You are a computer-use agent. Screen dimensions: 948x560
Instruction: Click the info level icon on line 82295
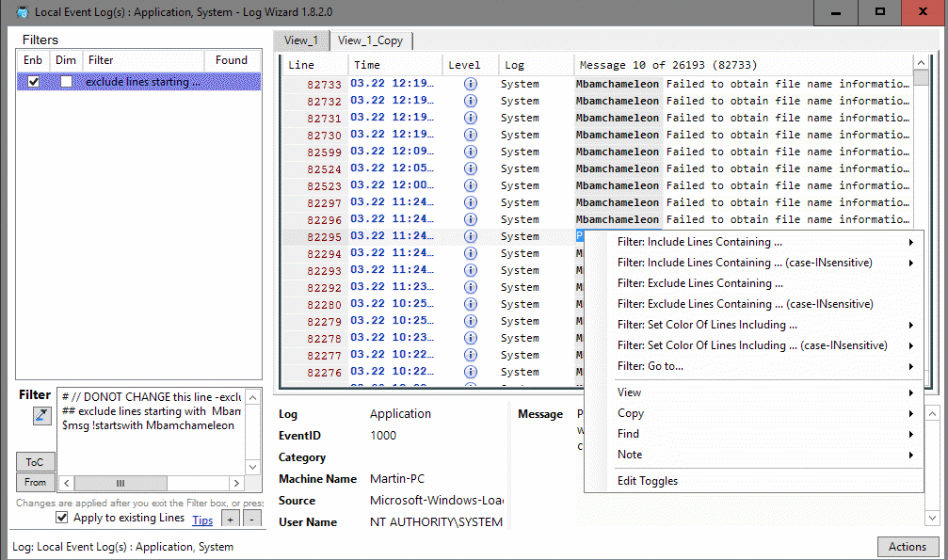471,236
